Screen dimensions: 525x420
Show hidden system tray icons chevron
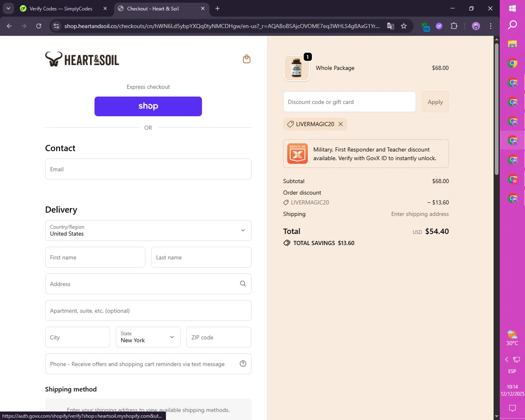coord(506,359)
